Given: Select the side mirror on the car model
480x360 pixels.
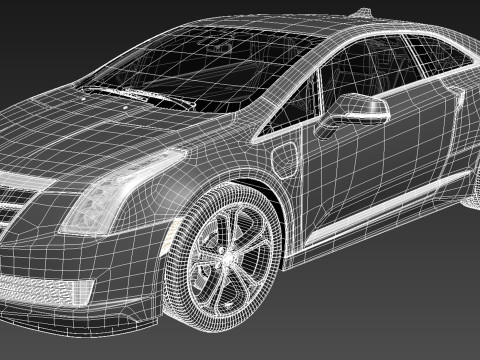Looking at the screenshot, I should (353, 115).
